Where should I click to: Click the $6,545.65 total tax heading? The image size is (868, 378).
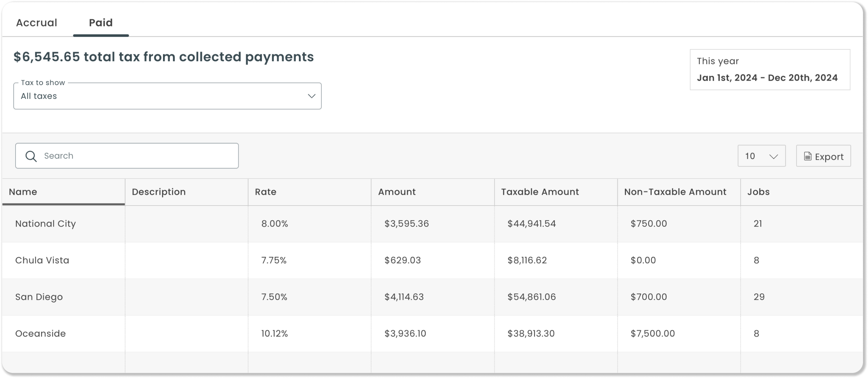pyautogui.click(x=164, y=57)
